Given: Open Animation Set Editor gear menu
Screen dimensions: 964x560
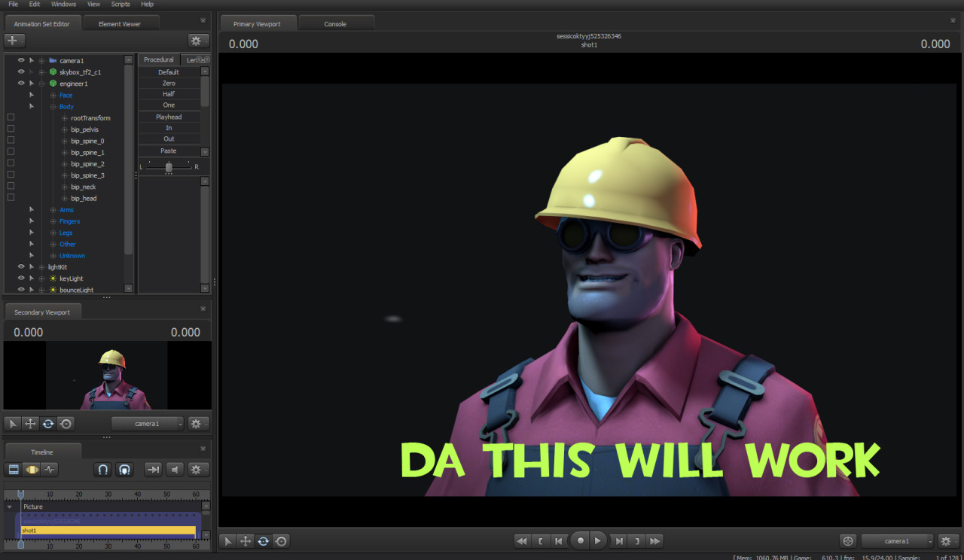Looking at the screenshot, I should (199, 41).
